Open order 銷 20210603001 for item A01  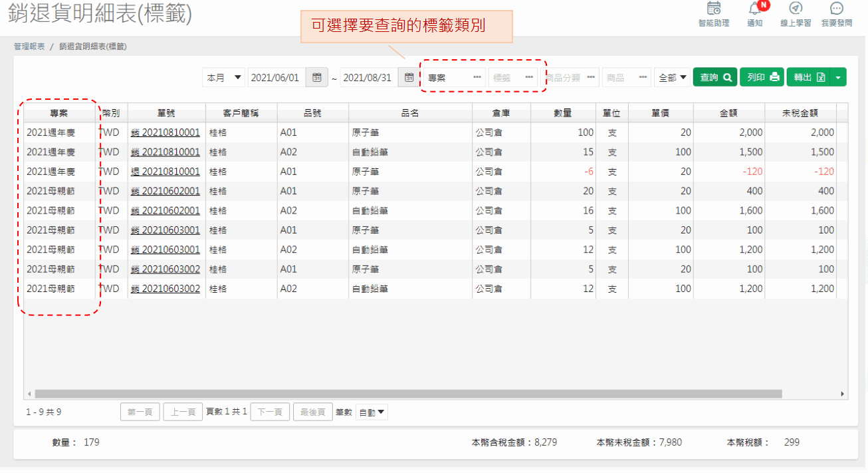[x=165, y=230]
